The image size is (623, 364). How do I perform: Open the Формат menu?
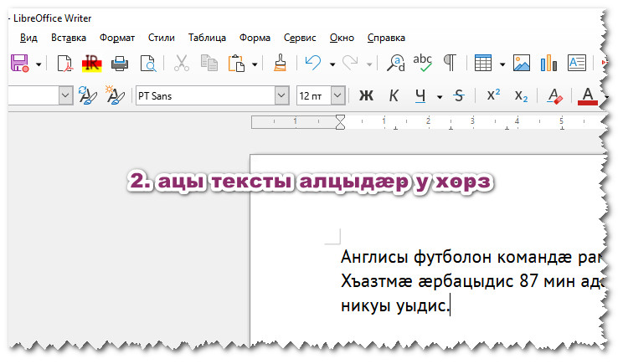click(x=117, y=38)
